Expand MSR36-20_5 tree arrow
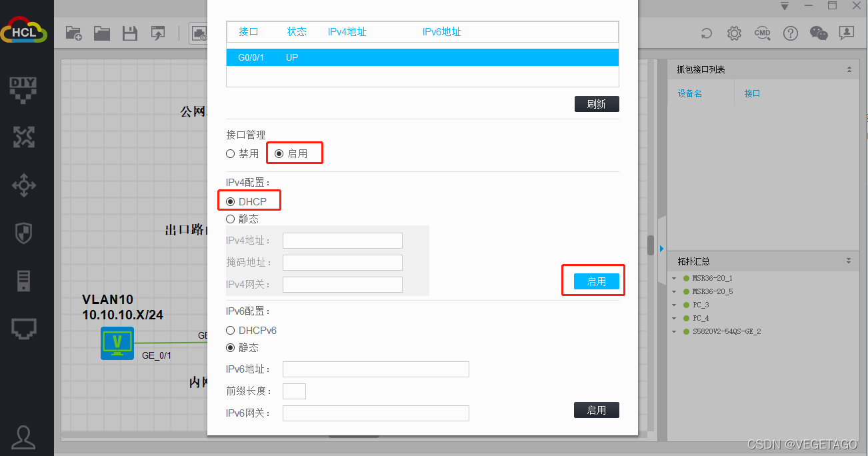Image resolution: width=868 pixels, height=456 pixels. pos(674,292)
